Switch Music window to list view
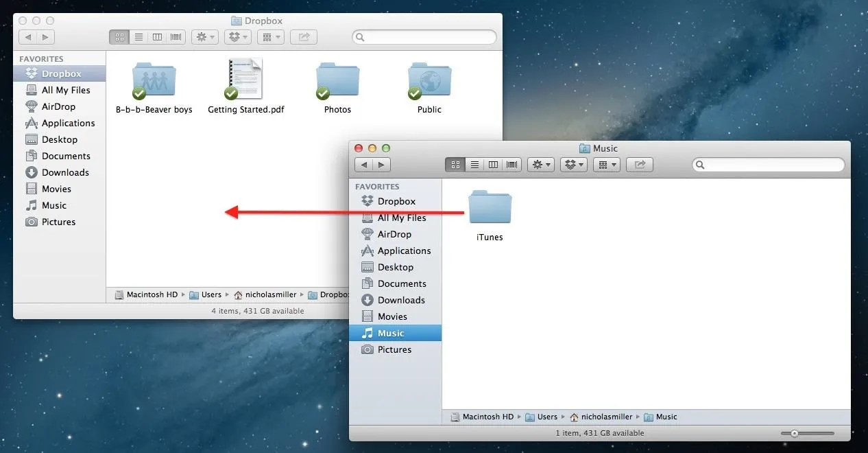Viewport: 868px width, 453px height. point(474,165)
